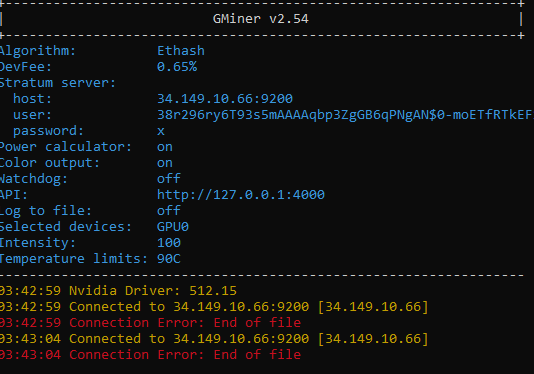
Task: Click the 03:43:04 Connected to log line
Action: [214, 339]
